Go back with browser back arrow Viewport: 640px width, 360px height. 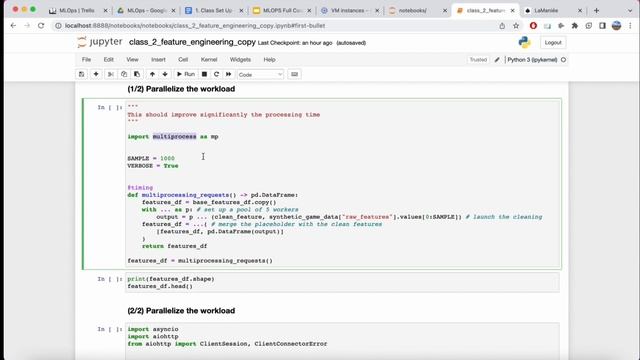coord(13,26)
